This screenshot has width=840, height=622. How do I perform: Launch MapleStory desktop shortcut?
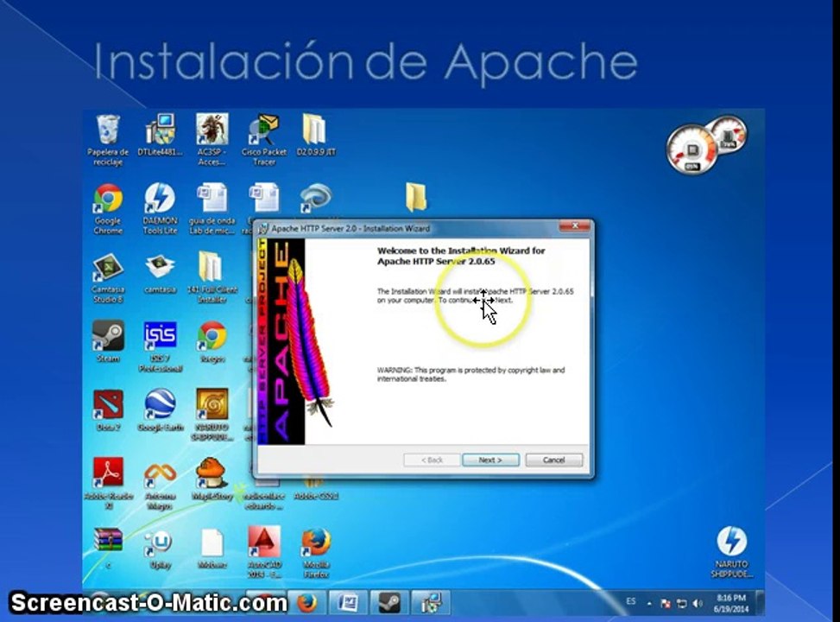212,479
